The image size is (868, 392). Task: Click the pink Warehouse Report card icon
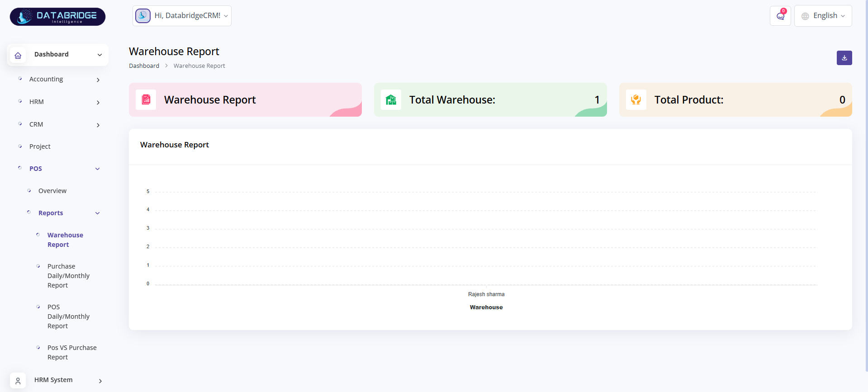coord(146,99)
